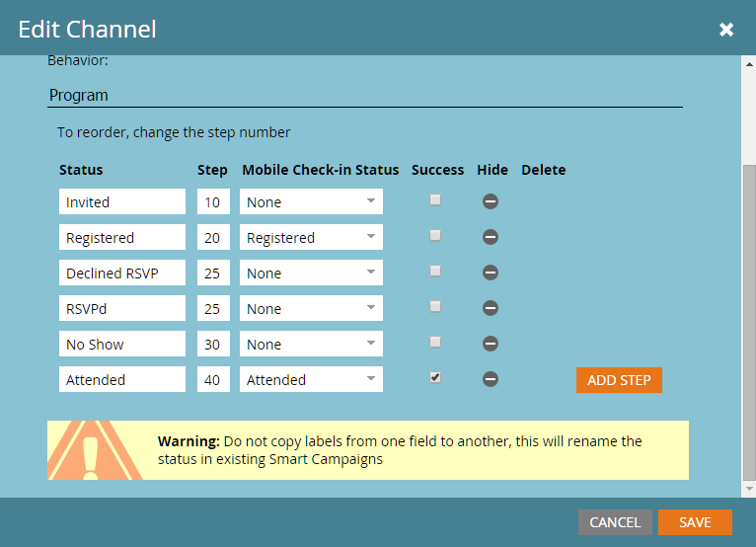This screenshot has height=547, width=756.
Task: Select step number 20 field
Action: pyautogui.click(x=213, y=237)
